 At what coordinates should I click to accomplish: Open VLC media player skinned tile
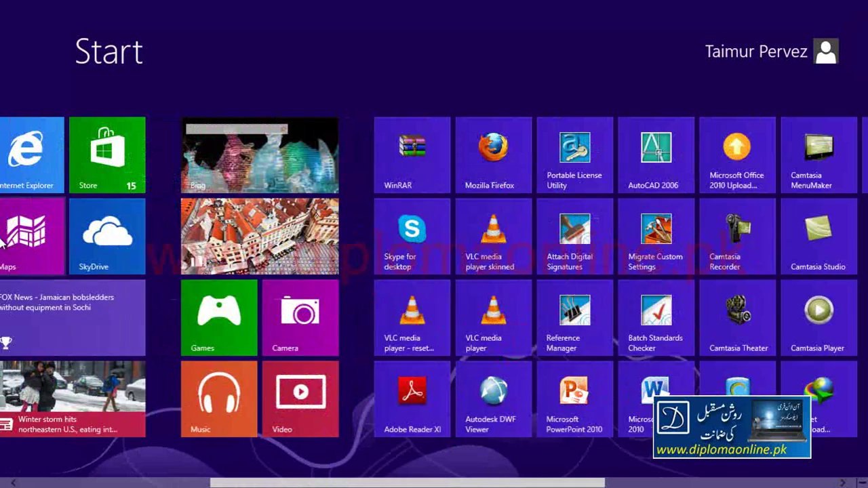[494, 237]
